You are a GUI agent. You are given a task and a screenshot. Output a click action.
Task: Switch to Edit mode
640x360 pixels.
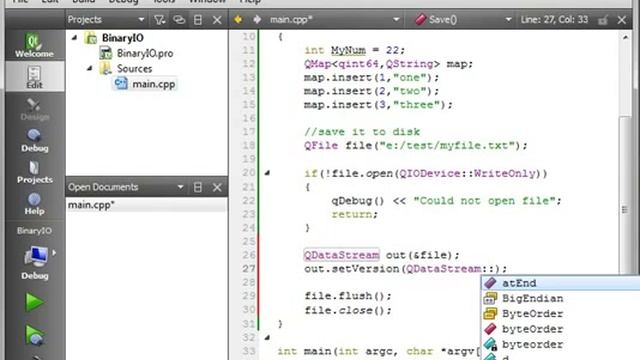34,77
